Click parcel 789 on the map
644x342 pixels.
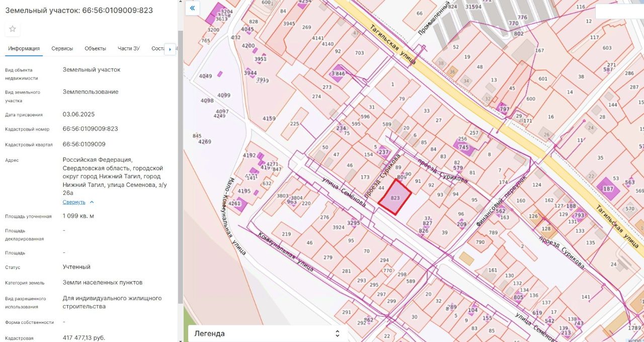pos(493,233)
